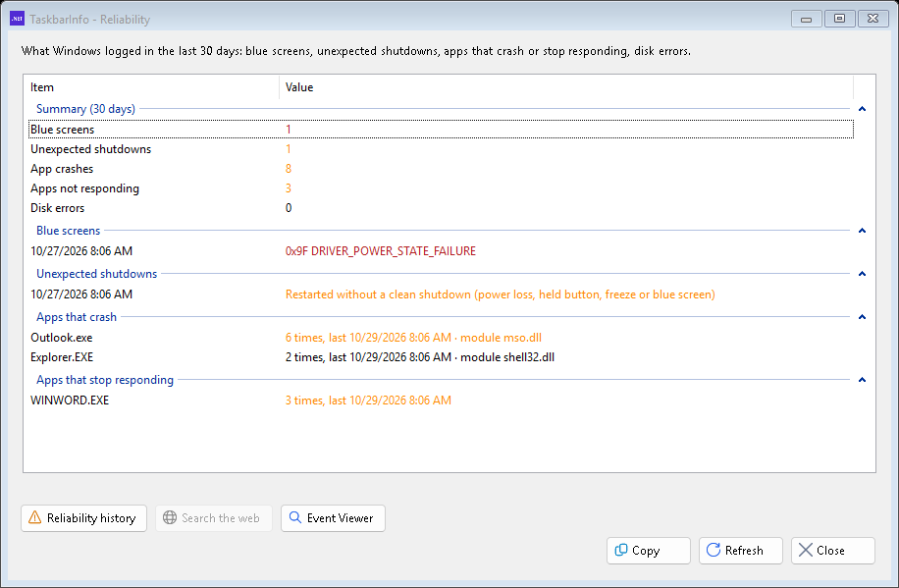This screenshot has height=588, width=899.
Task: Maximize the TaskbarInfo window
Action: coord(839,19)
